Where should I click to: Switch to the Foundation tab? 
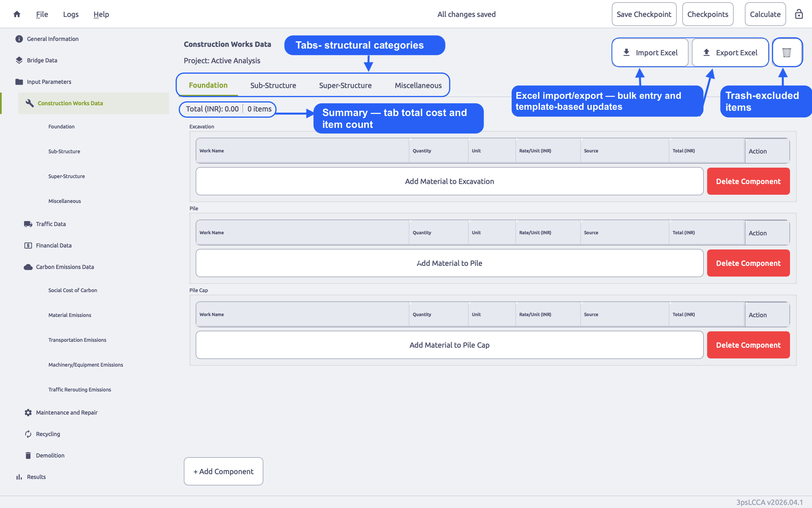pyautogui.click(x=208, y=85)
